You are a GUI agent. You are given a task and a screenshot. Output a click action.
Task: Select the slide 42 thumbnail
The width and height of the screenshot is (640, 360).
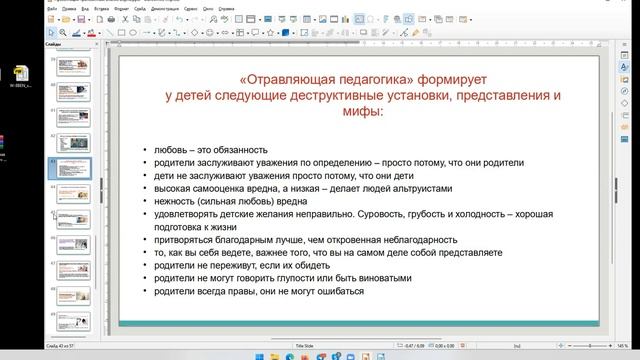(x=73, y=143)
